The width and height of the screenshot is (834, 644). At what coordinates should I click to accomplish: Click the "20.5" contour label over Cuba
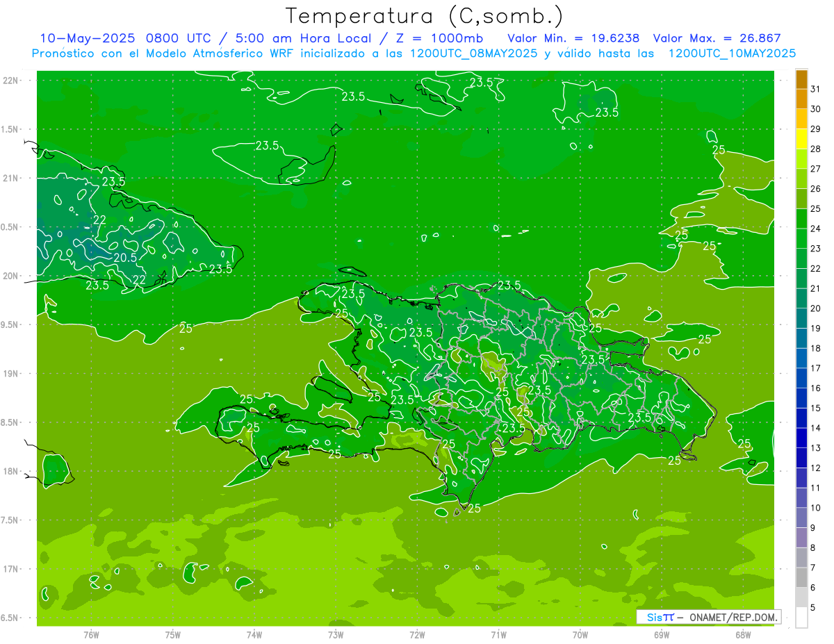(125, 258)
